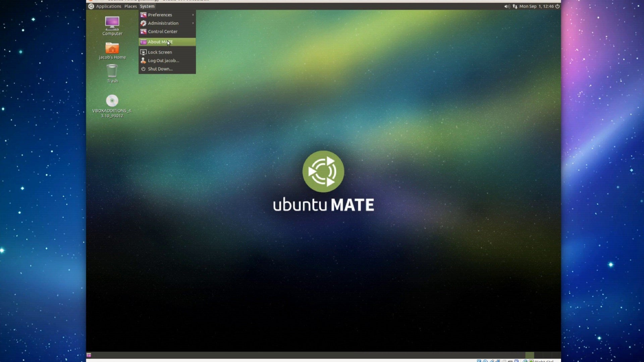644x362 pixels.
Task: Open the Applications menu
Action: (108, 6)
